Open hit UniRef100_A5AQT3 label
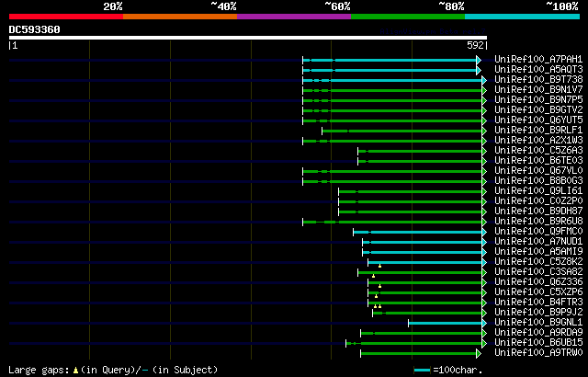Image resolution: width=588 pixels, height=377 pixels. click(x=538, y=69)
